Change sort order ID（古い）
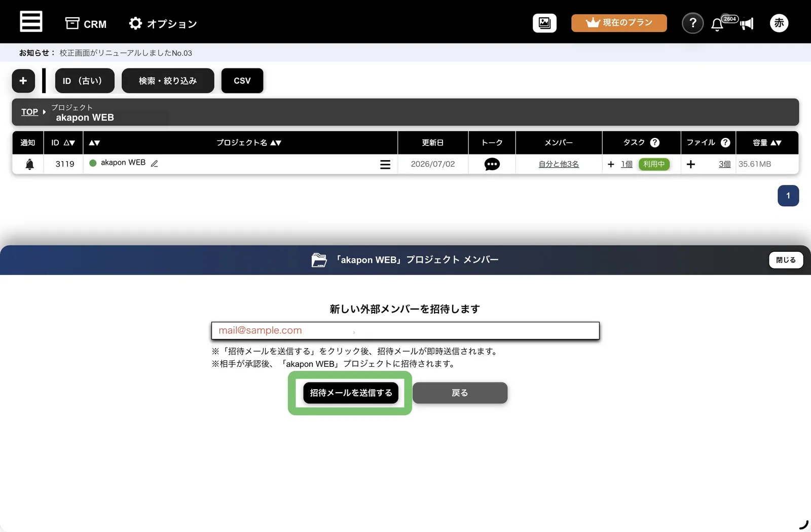The height and width of the screenshot is (532, 811). pos(85,81)
